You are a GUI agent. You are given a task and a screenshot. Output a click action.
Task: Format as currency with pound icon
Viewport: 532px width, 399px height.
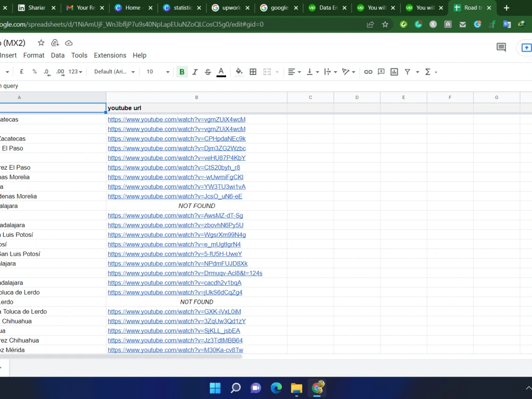click(21, 72)
